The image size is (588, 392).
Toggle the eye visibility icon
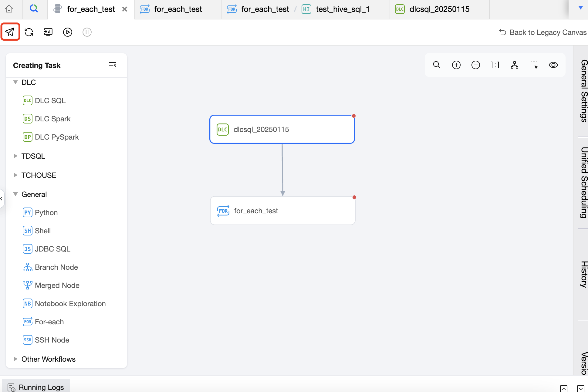pyautogui.click(x=553, y=65)
